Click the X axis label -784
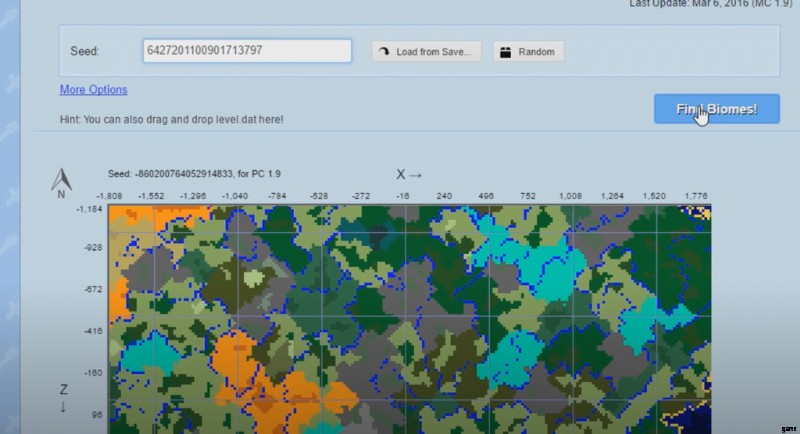Screen dimensions: 800x434 point(277,196)
